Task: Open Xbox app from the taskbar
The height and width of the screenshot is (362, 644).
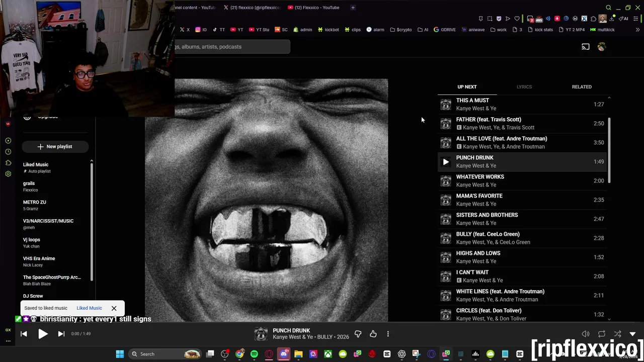Action: tap(328, 354)
